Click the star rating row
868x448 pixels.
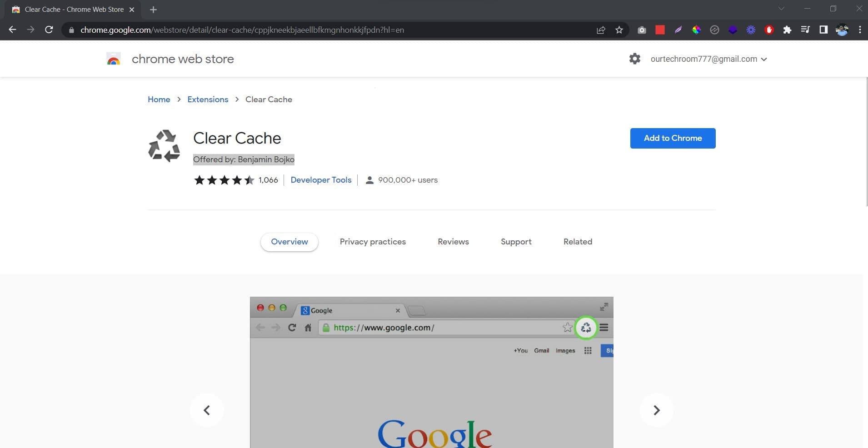pos(224,180)
